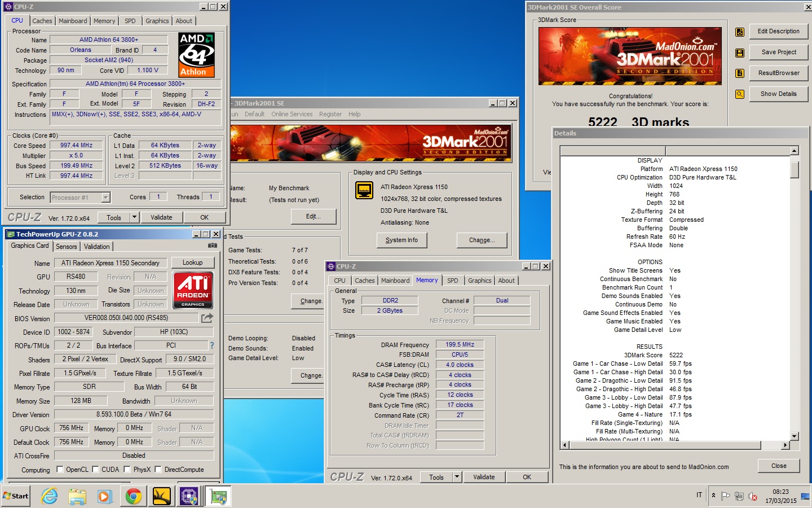Image resolution: width=812 pixels, height=508 pixels.
Task: Click the Close button in Details panel
Action: [779, 466]
